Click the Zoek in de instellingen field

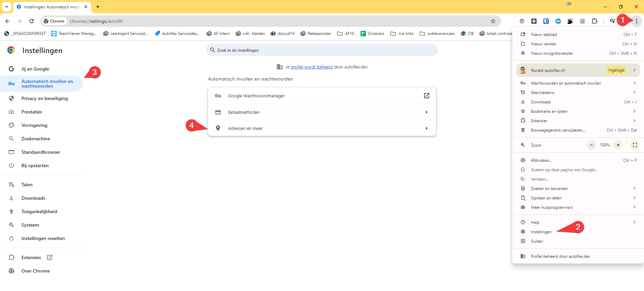pyautogui.click(x=322, y=50)
